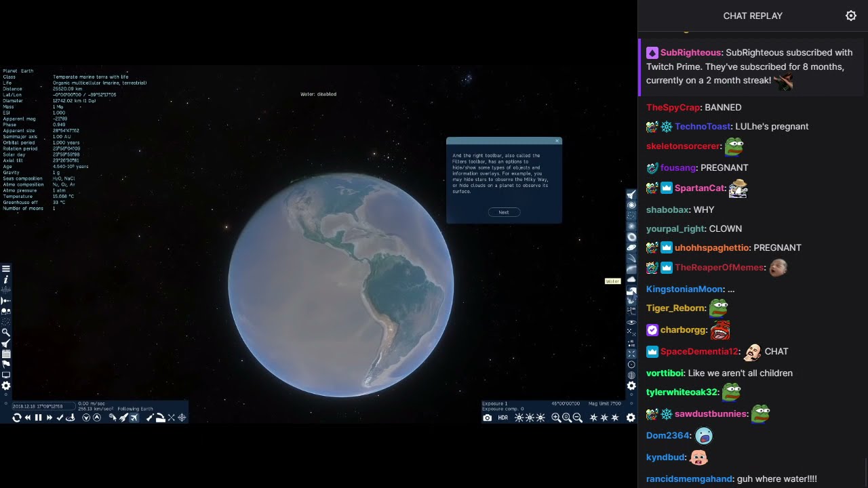Viewport: 868px width, 488px height.
Task: Click TheSpyCrap username in chat
Action: click(x=673, y=107)
